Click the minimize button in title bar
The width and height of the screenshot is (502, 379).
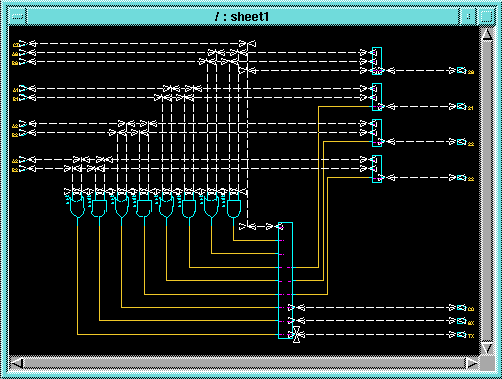pos(468,16)
